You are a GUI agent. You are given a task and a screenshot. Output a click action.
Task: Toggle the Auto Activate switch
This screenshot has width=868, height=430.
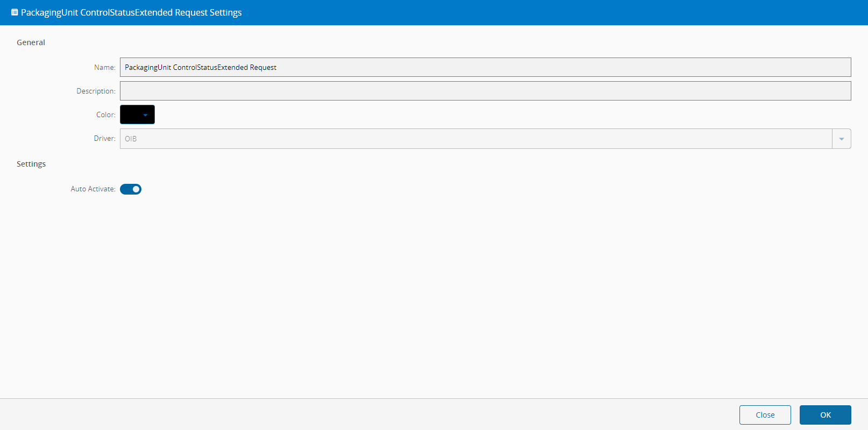[x=131, y=189]
